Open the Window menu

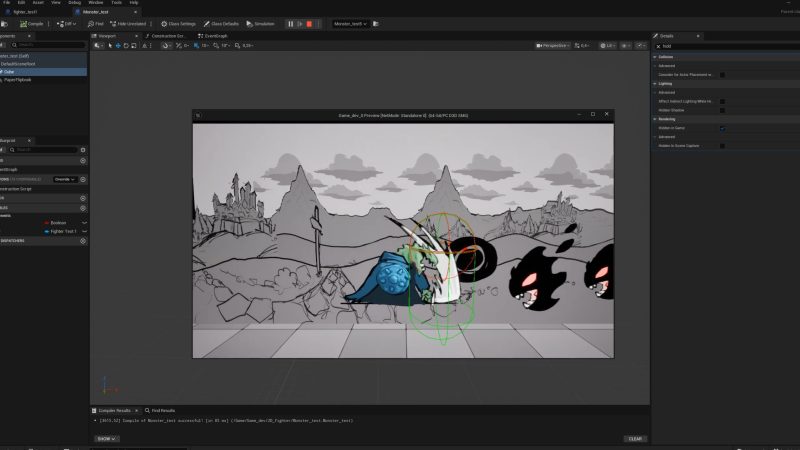tap(95, 3)
